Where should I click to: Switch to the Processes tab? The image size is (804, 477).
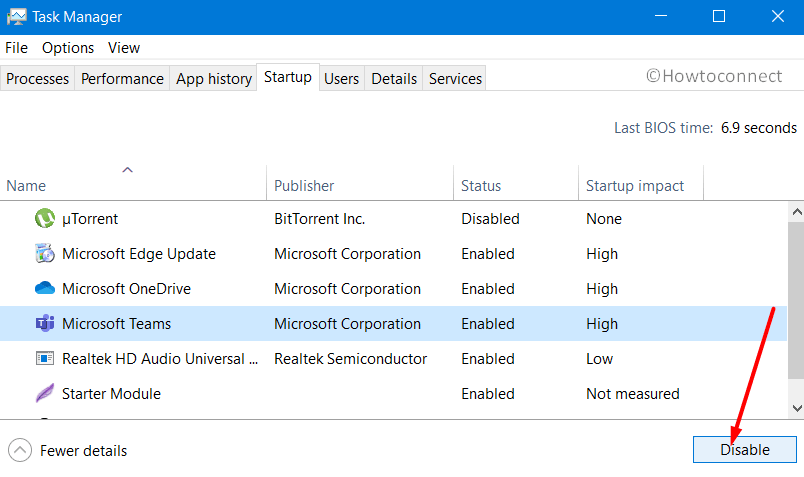pos(37,78)
